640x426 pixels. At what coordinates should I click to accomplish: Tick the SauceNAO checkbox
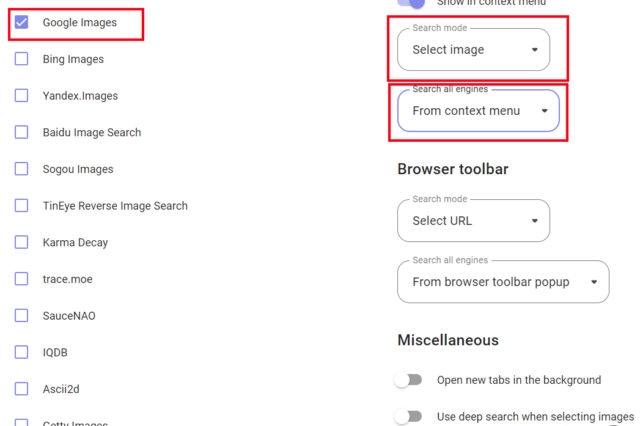pyautogui.click(x=22, y=316)
